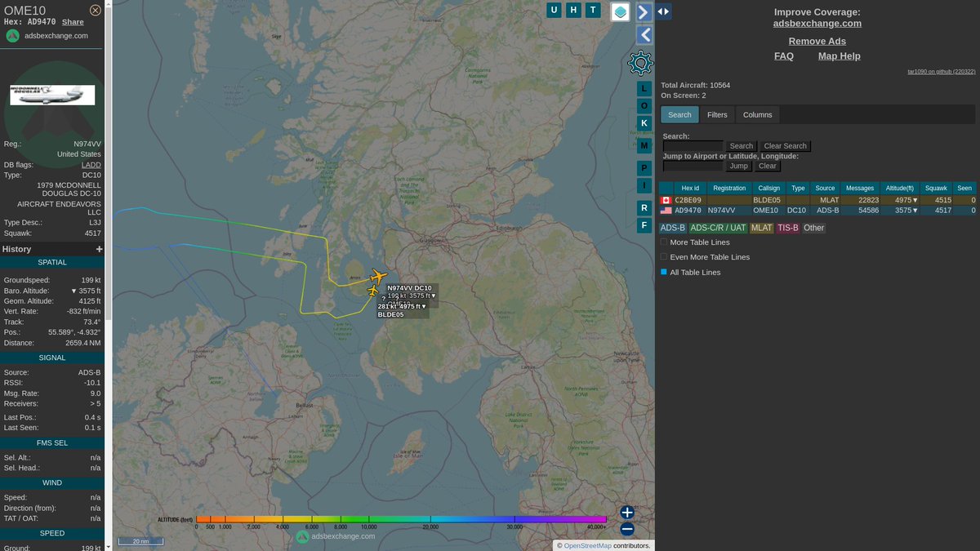The height and width of the screenshot is (551, 980).
Task: Toggle the sidebar width double-arrow button
Action: (663, 11)
